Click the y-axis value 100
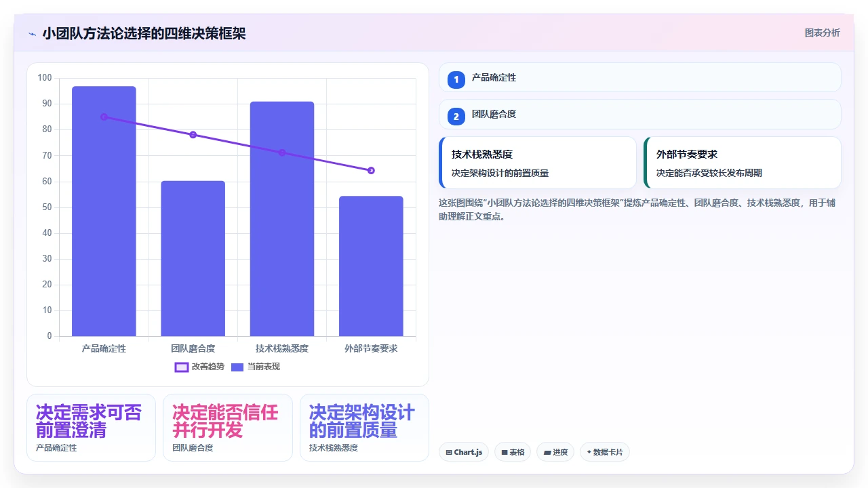The image size is (868, 488). click(x=45, y=78)
